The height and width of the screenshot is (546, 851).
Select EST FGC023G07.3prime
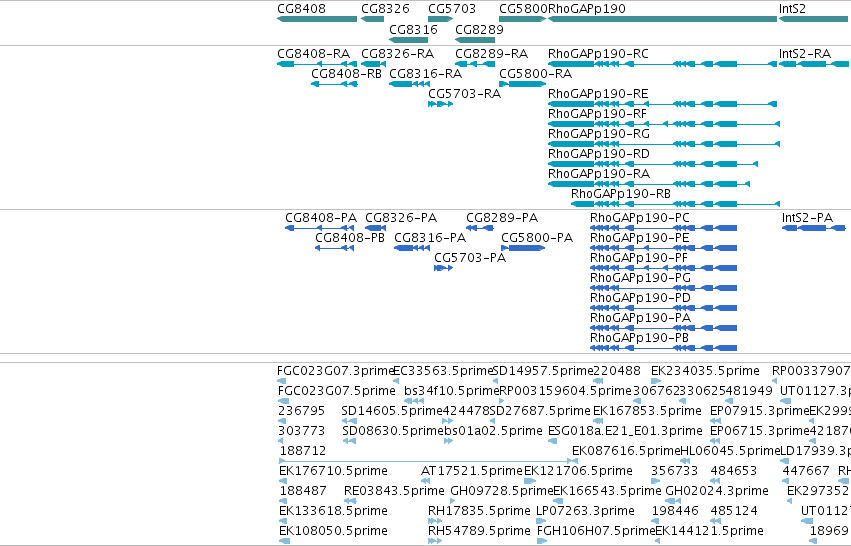point(282,381)
